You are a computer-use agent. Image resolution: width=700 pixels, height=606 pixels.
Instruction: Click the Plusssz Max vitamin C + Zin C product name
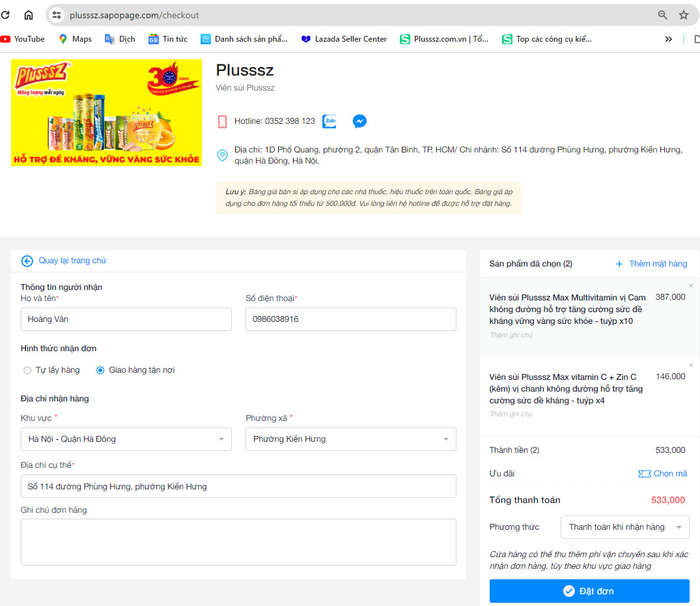click(x=566, y=389)
